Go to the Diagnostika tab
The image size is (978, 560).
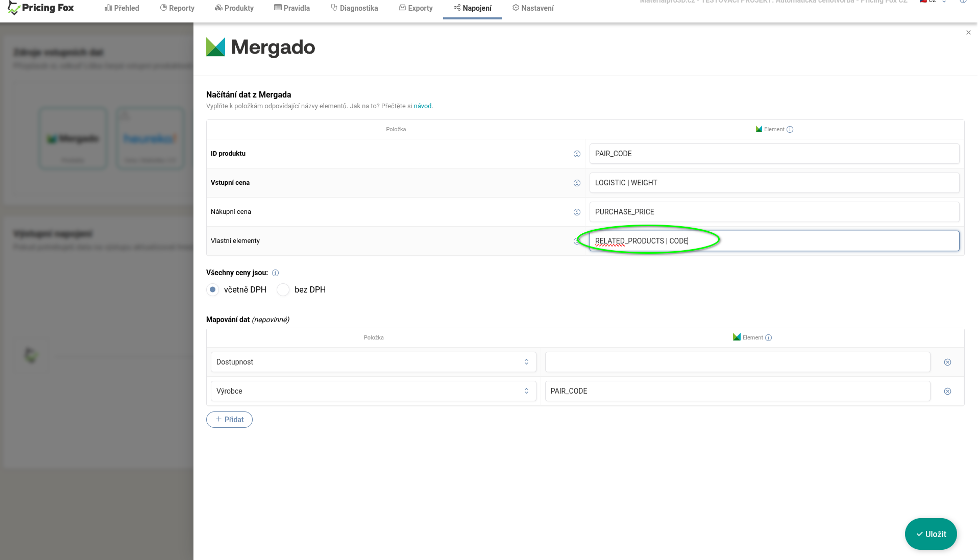click(354, 8)
